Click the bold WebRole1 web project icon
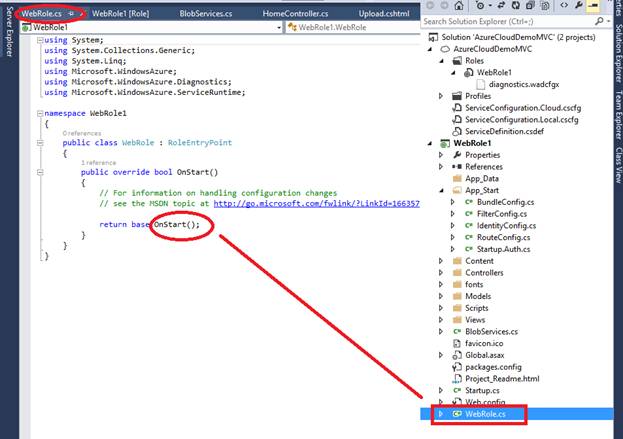The image size is (623, 439). point(445,143)
